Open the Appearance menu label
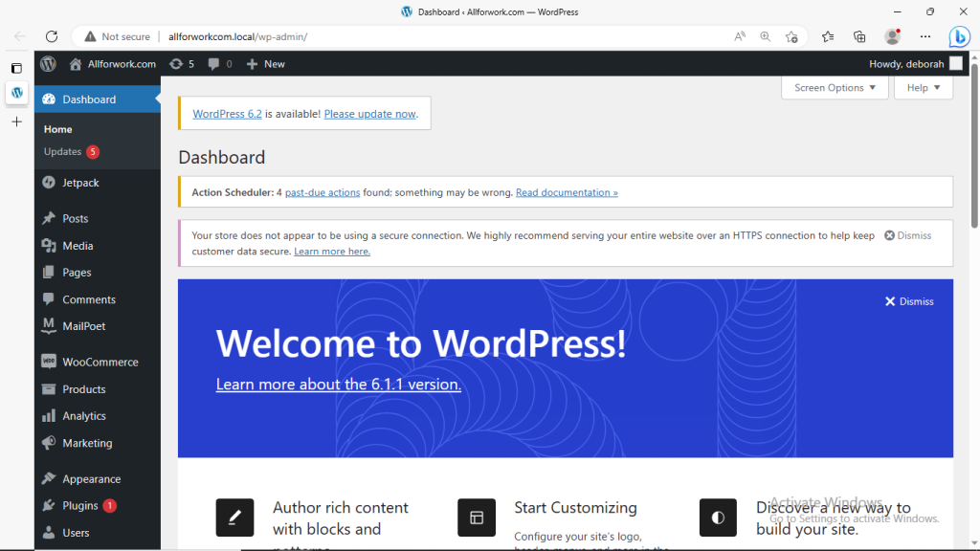Screen dimensions: 980x551 coord(92,479)
